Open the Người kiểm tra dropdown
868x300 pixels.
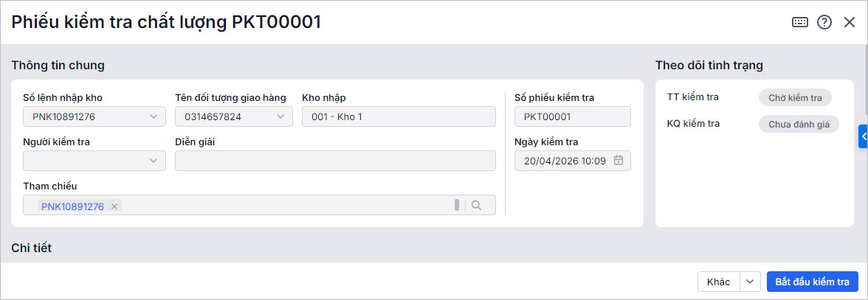[154, 161]
